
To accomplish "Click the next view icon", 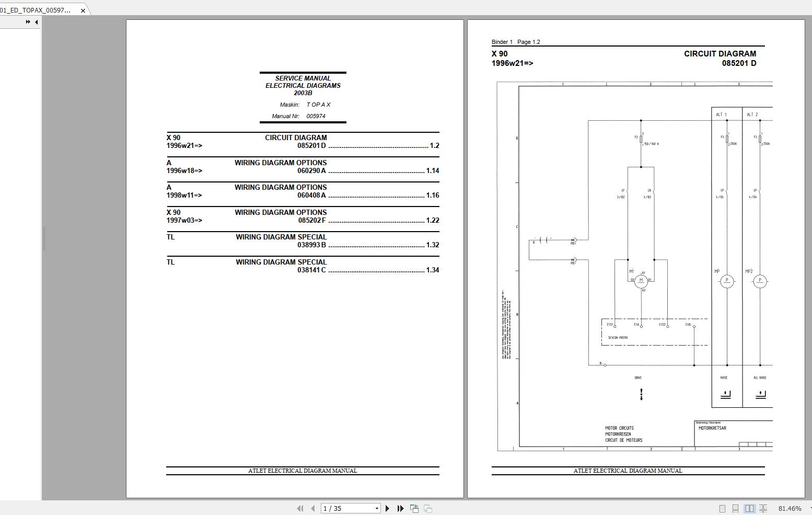I will pyautogui.click(x=427, y=508).
